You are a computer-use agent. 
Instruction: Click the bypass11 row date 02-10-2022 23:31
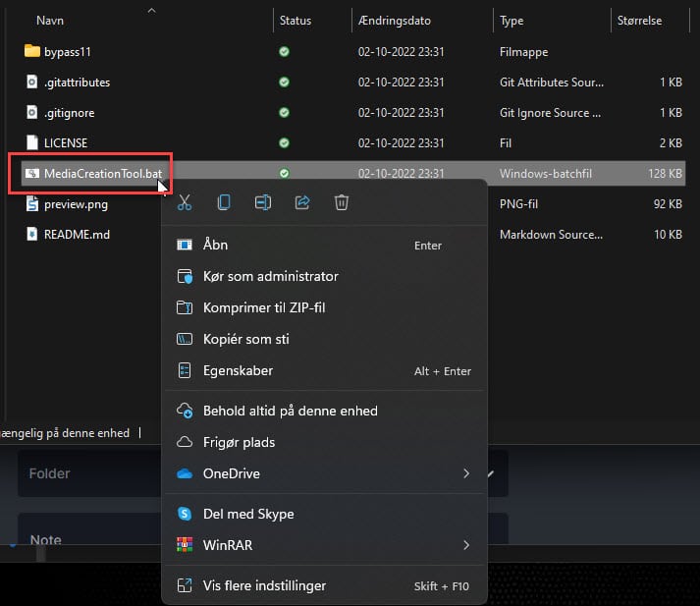(x=401, y=52)
